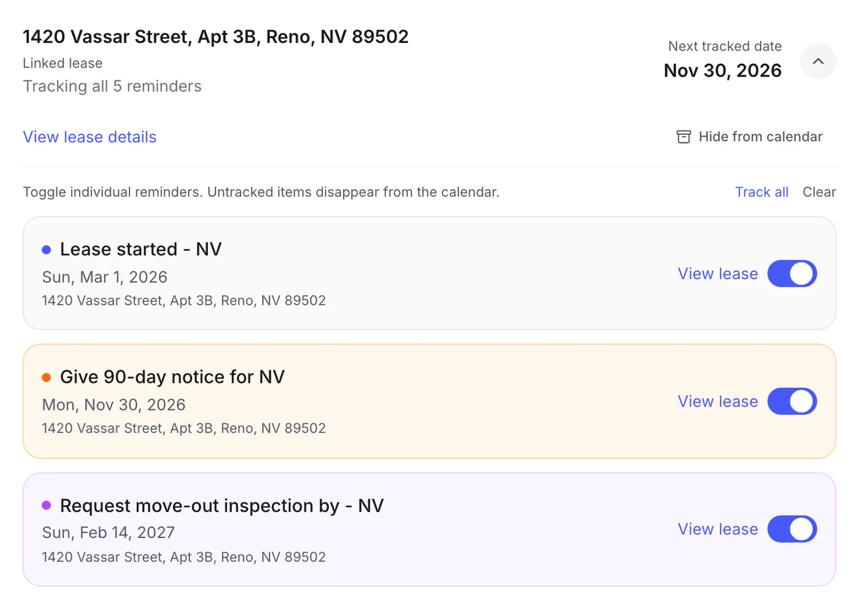Collapse the property card with the chevron

point(818,61)
